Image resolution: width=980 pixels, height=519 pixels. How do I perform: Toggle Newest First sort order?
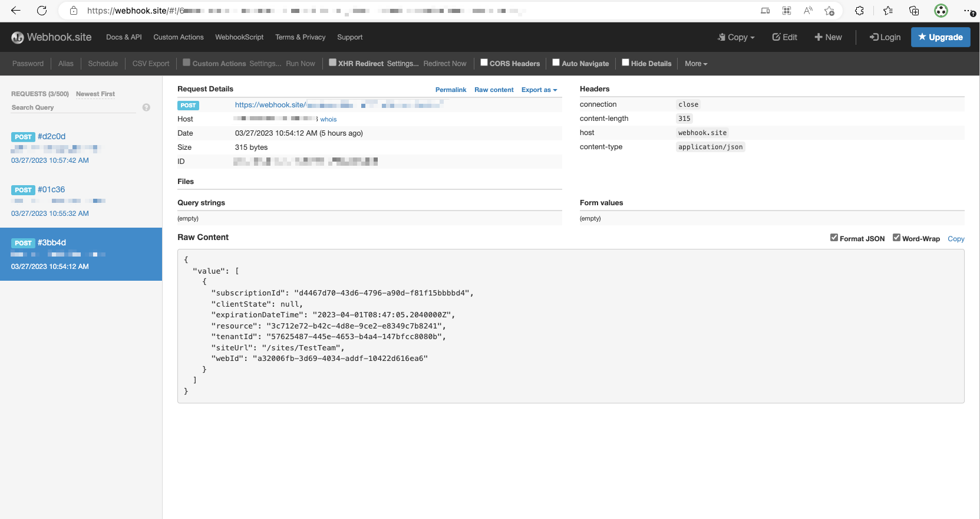95,94
